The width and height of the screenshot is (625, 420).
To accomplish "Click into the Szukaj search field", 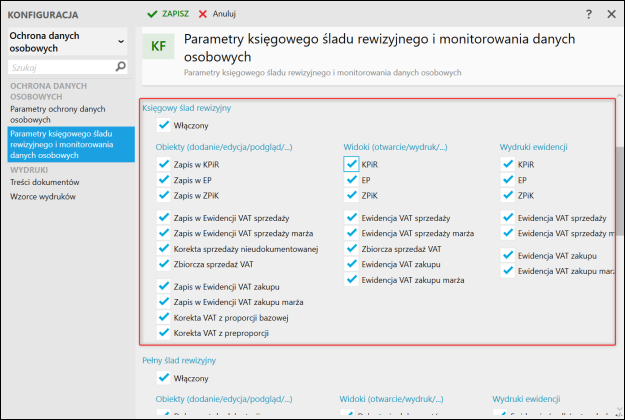I will [58, 67].
